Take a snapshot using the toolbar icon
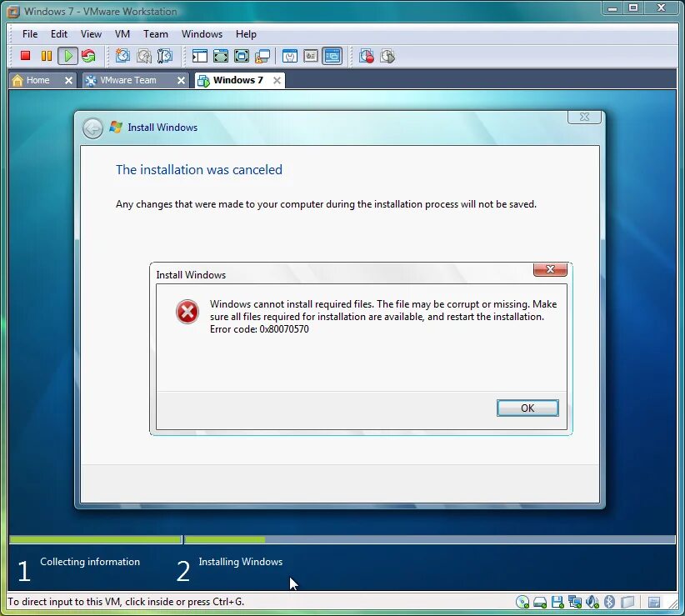685x616 pixels. (122, 56)
